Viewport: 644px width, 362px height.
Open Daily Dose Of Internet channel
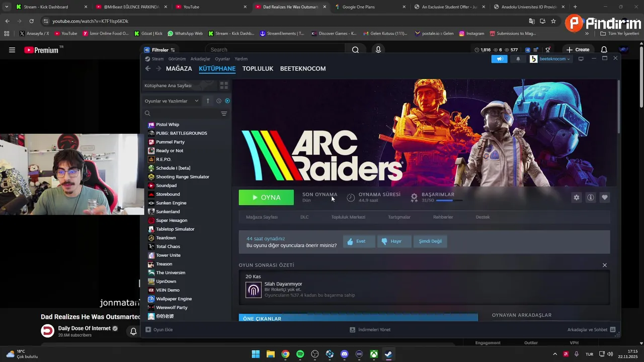coord(84,328)
